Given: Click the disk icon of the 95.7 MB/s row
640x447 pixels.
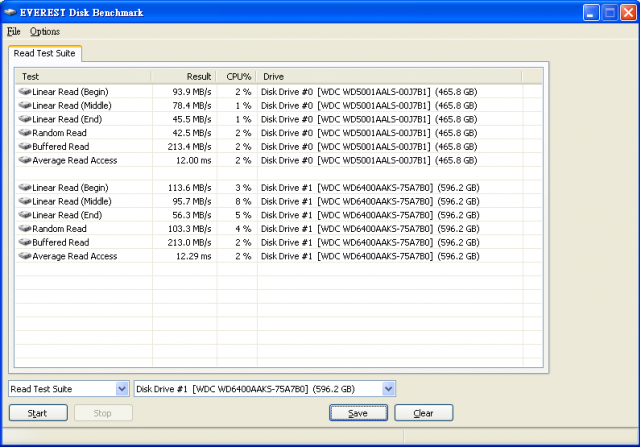Looking at the screenshot, I should (25, 201).
